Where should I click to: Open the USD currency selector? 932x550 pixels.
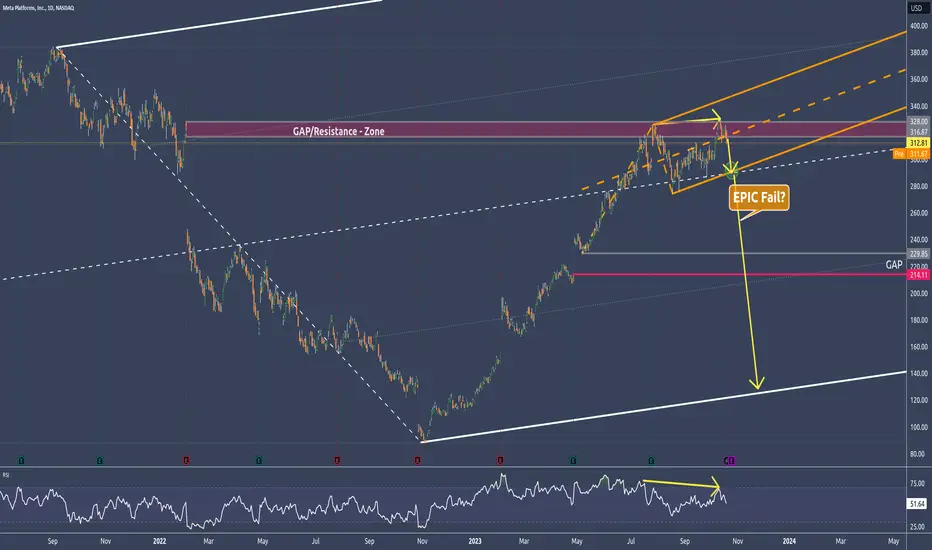point(917,8)
